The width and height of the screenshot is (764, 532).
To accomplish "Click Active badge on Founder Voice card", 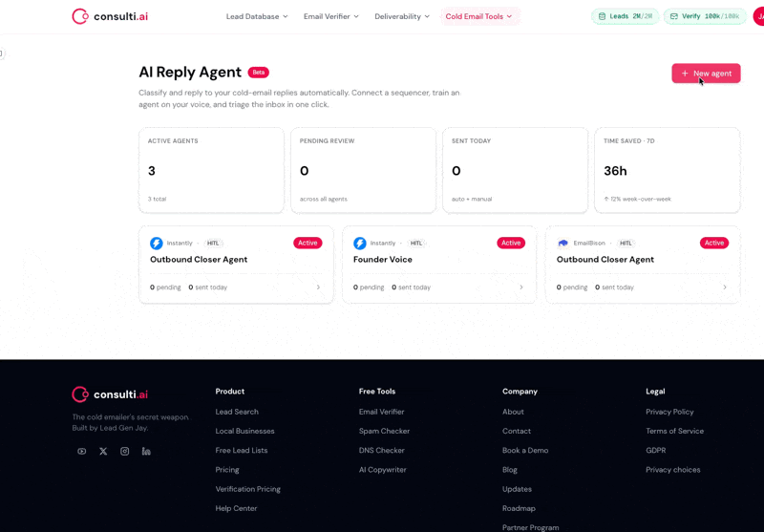I will [x=511, y=243].
